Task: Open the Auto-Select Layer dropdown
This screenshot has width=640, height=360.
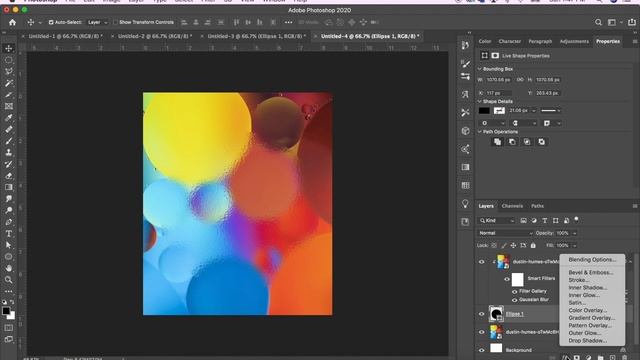Action: 97,22
